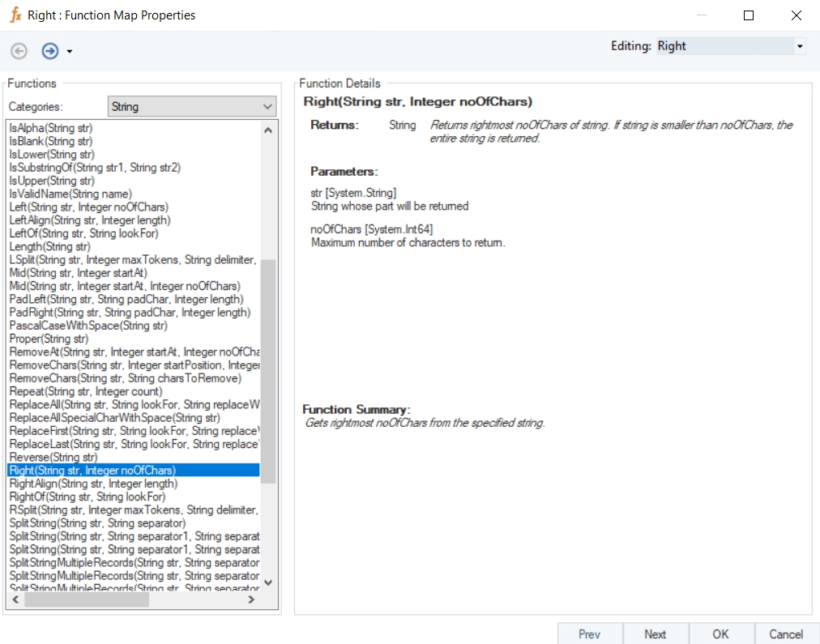Select SplitString(String str, String separator)
Viewport: 820px width, 644px height.
[134, 523]
